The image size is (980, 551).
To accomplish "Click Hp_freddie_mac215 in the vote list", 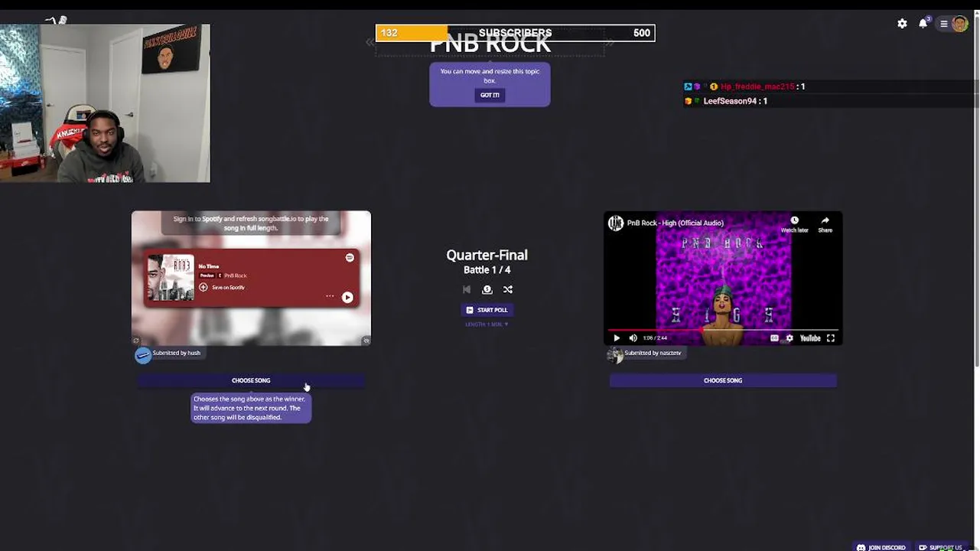I will (757, 86).
